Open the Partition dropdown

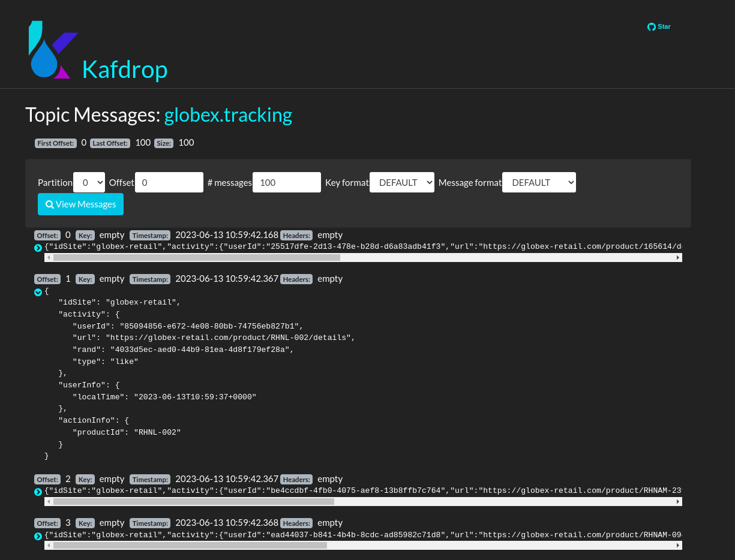coord(89,182)
